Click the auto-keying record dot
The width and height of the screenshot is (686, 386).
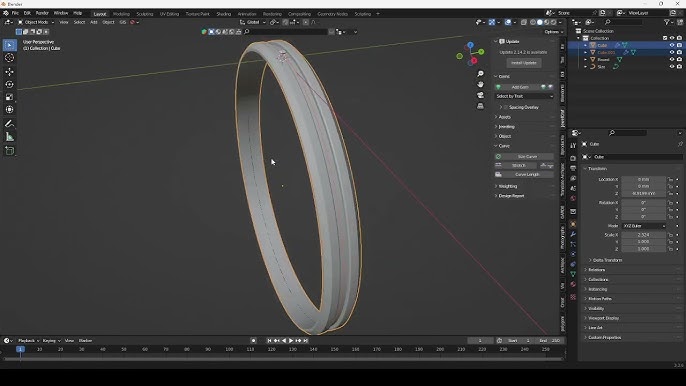(253, 340)
